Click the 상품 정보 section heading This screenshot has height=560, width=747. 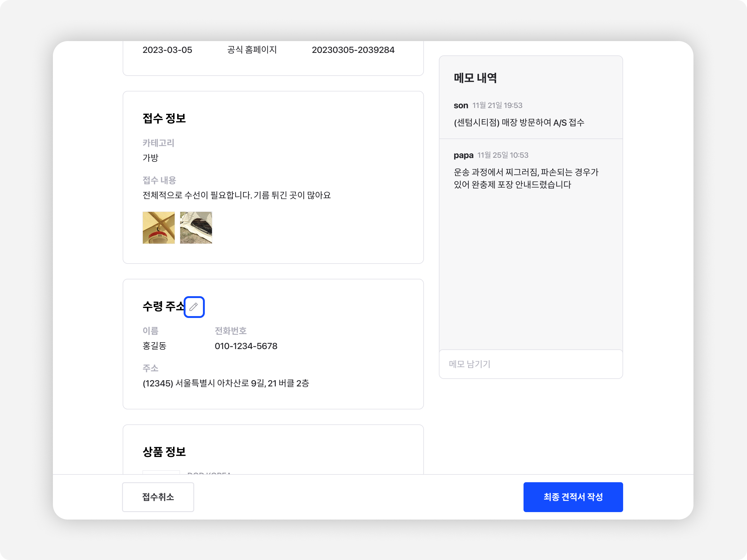[164, 452]
